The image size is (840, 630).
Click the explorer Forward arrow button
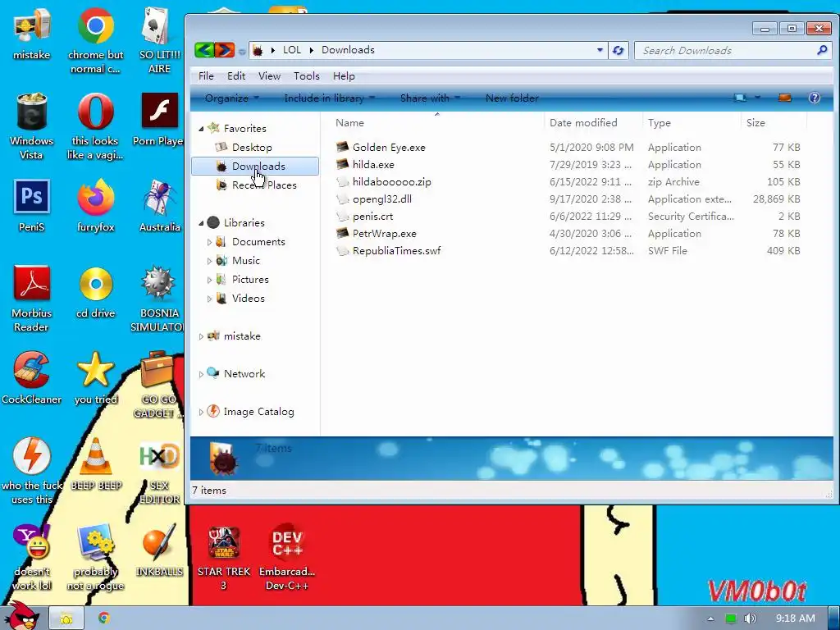click(225, 50)
